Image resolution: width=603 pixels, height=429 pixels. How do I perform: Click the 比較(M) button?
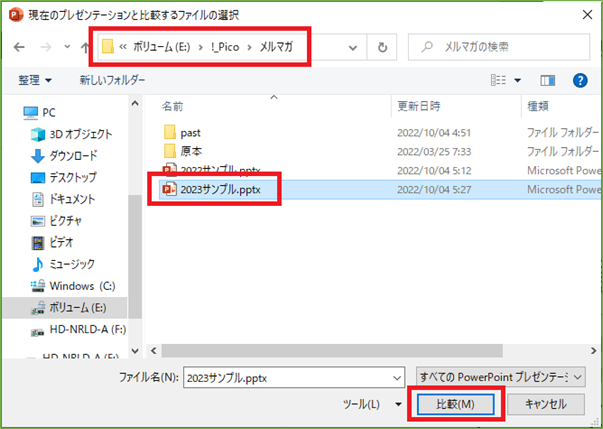point(455,404)
